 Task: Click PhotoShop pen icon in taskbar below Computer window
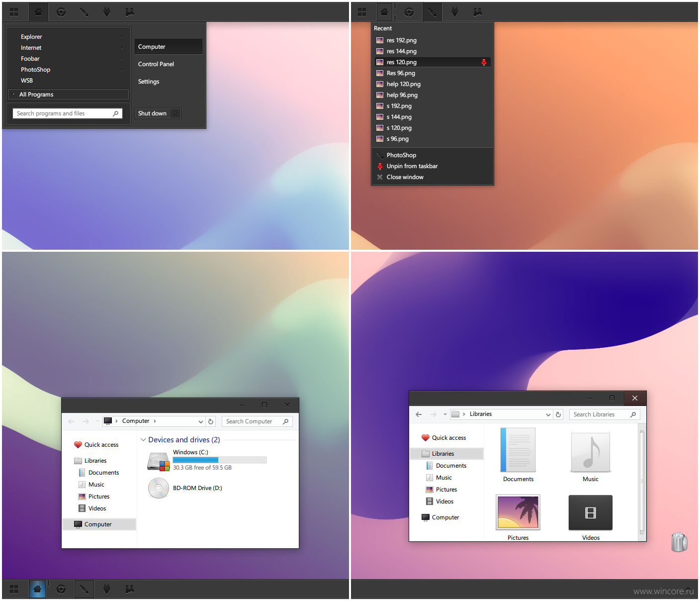coord(84,589)
